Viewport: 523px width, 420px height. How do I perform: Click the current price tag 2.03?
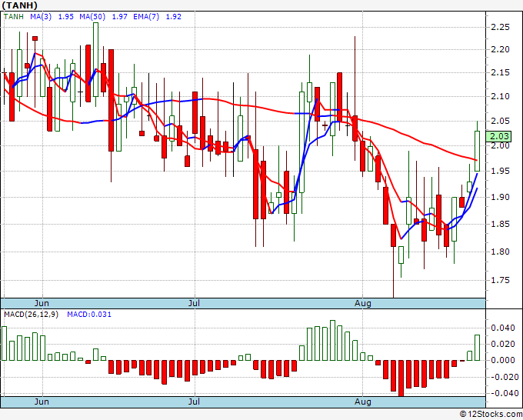point(498,136)
